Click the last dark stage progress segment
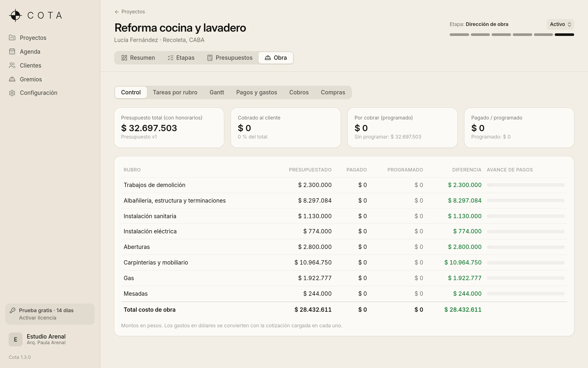Screen dimensions: 588x368 point(564,35)
